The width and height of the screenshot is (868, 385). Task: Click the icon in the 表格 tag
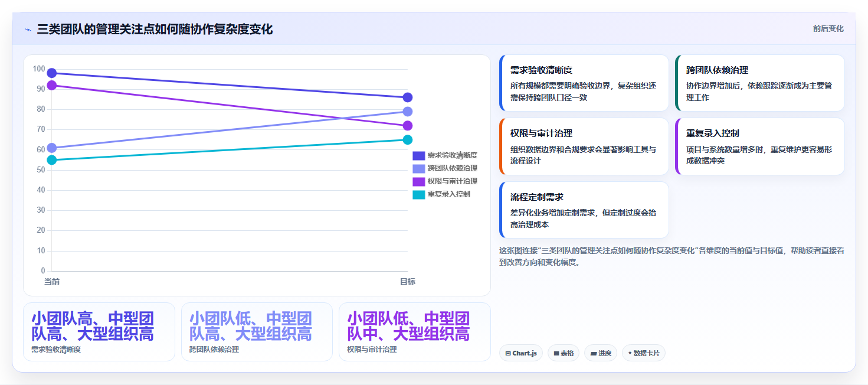556,353
